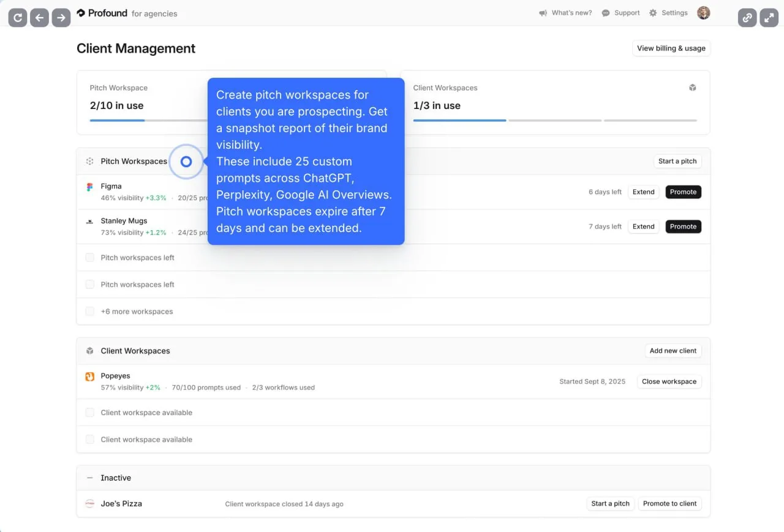Expand to fullscreen with arrows icon
Image resolution: width=784 pixels, height=532 pixels.
(769, 18)
